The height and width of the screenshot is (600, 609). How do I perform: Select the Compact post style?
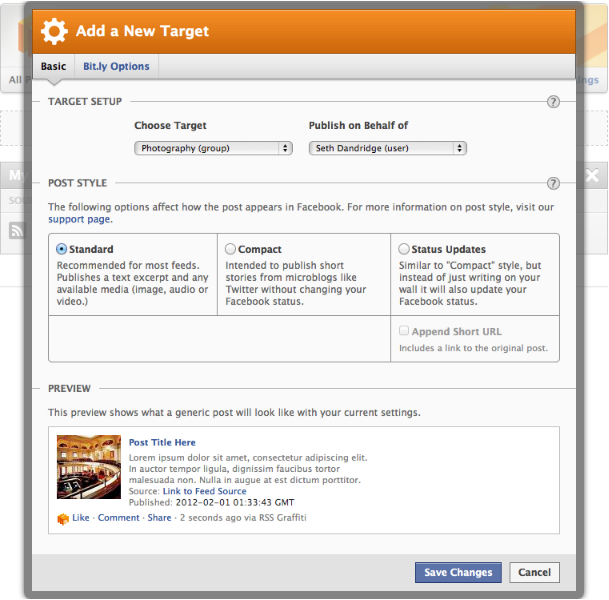click(230, 249)
